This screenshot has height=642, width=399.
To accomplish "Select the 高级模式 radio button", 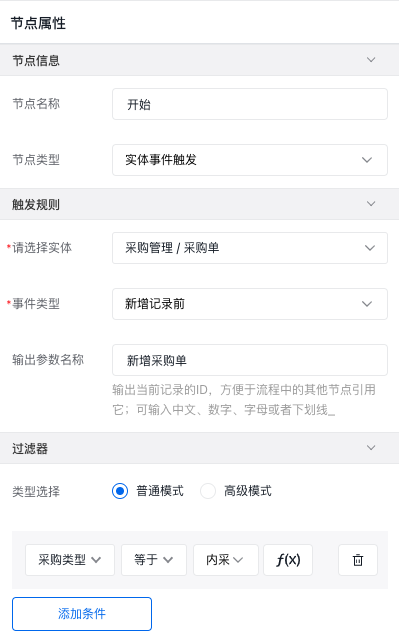I will (x=208, y=491).
